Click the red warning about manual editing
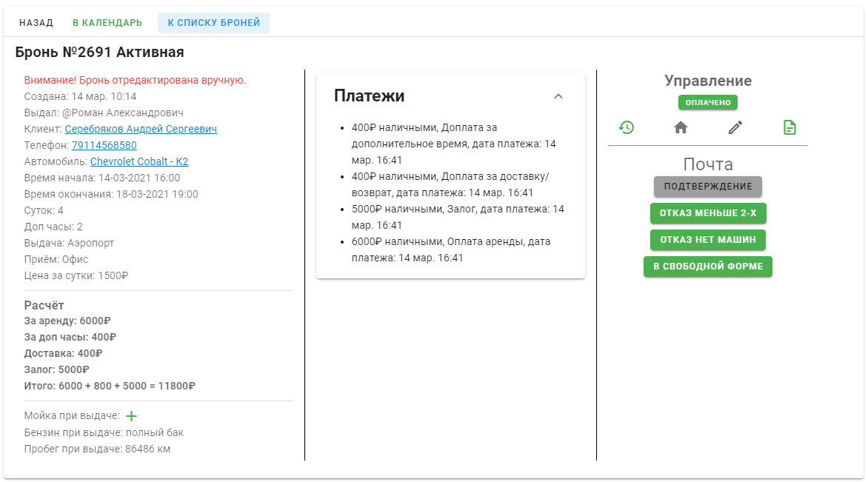 [135, 80]
